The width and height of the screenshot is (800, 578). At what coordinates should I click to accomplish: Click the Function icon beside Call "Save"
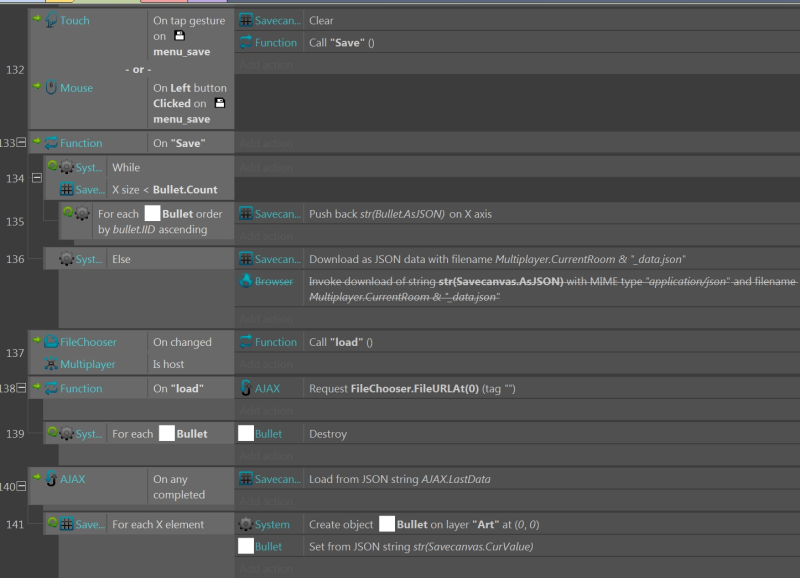pyautogui.click(x=245, y=42)
